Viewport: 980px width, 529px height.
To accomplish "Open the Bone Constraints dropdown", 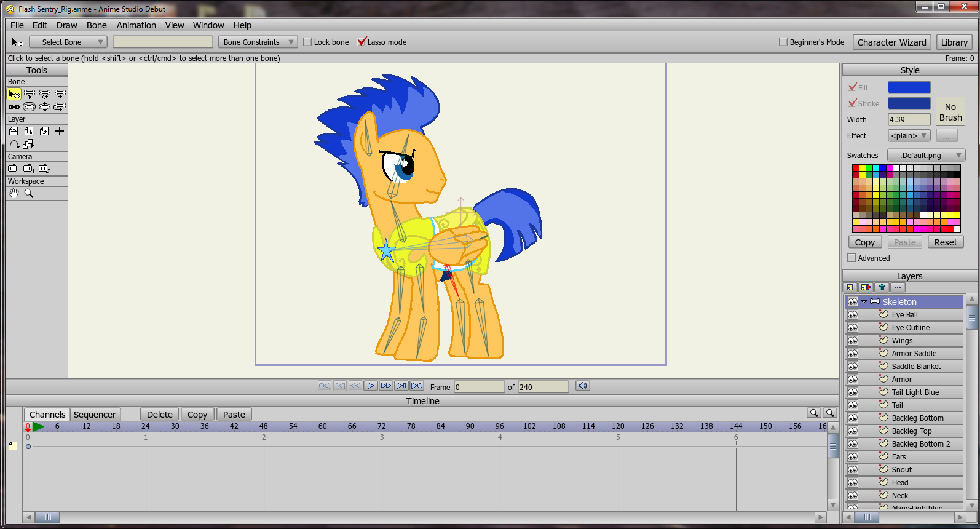I will point(258,42).
